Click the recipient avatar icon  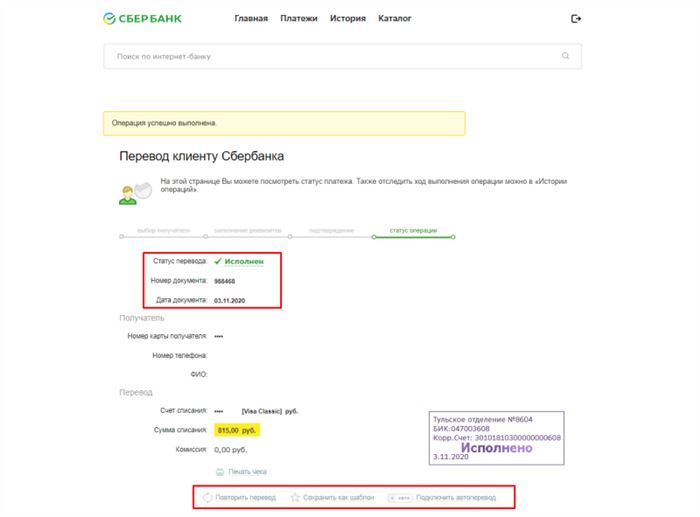(135, 194)
